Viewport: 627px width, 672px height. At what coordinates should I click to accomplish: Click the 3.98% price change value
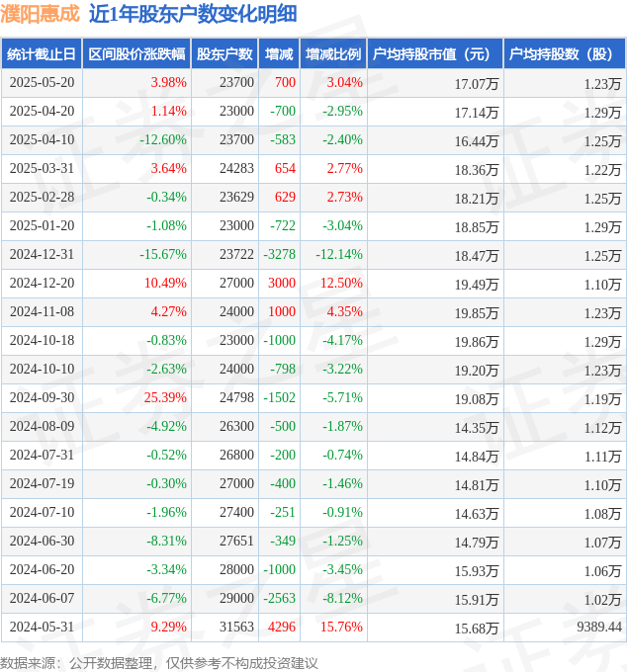168,82
